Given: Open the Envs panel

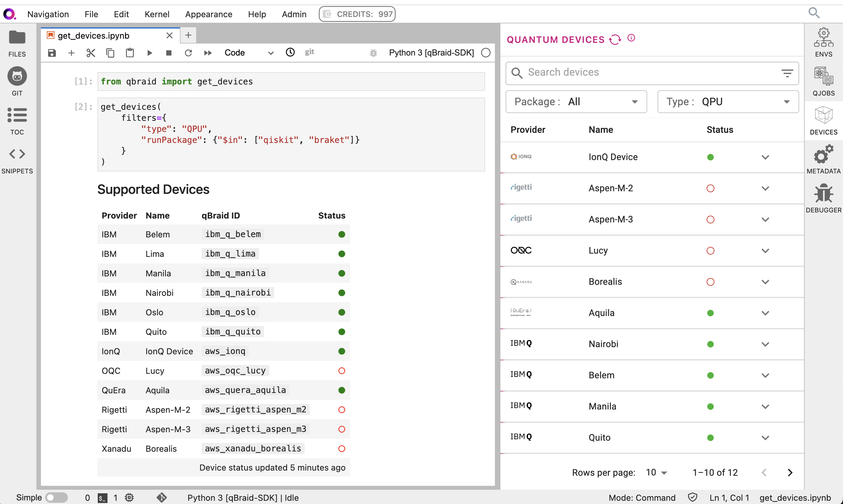Looking at the screenshot, I should [823, 43].
